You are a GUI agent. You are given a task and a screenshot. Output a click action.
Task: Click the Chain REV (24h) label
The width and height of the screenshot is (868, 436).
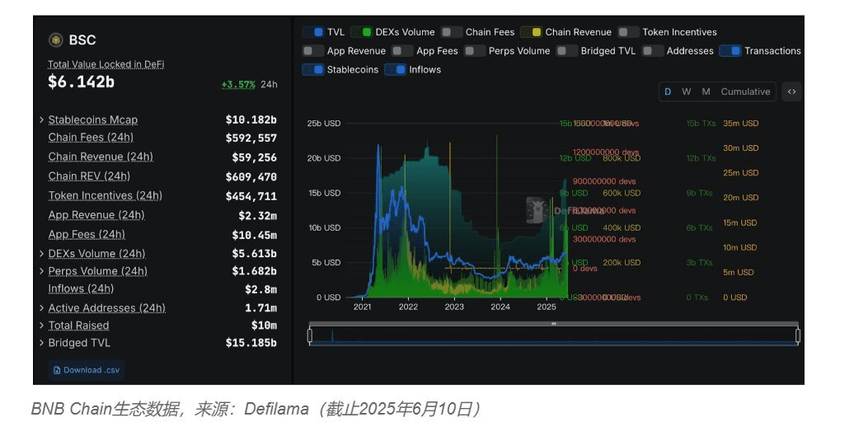(x=89, y=176)
